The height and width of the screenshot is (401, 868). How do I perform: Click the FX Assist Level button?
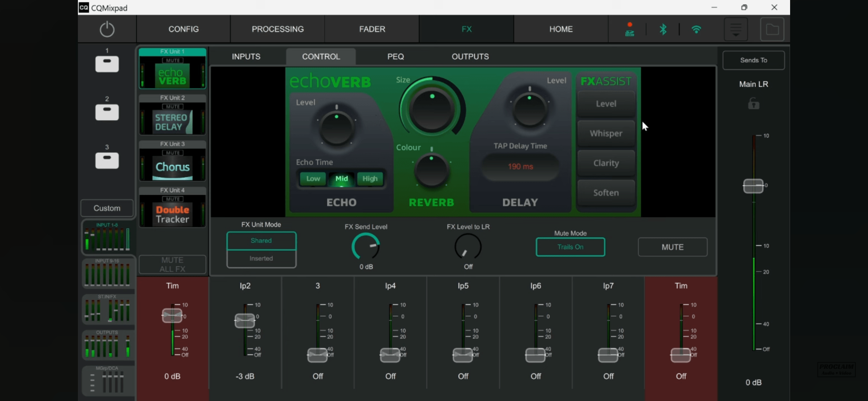(606, 104)
